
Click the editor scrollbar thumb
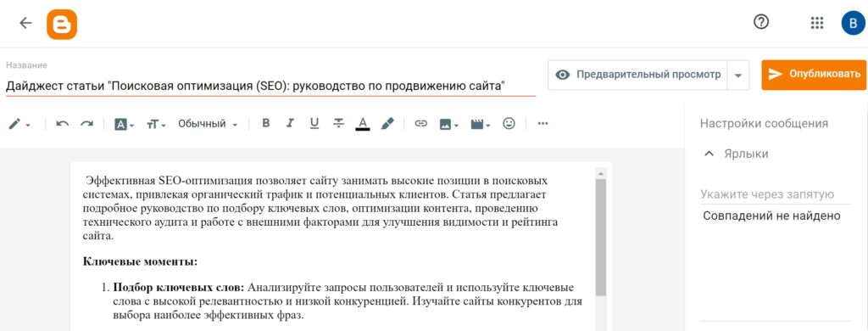[x=601, y=237]
